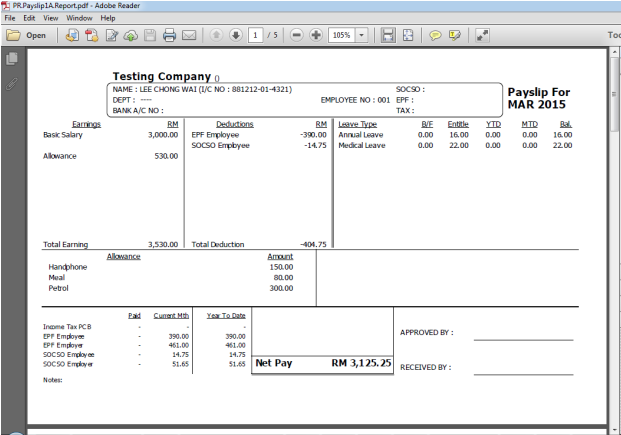Click the read mode expand icon
This screenshot has height=435, width=621.
[482, 35]
